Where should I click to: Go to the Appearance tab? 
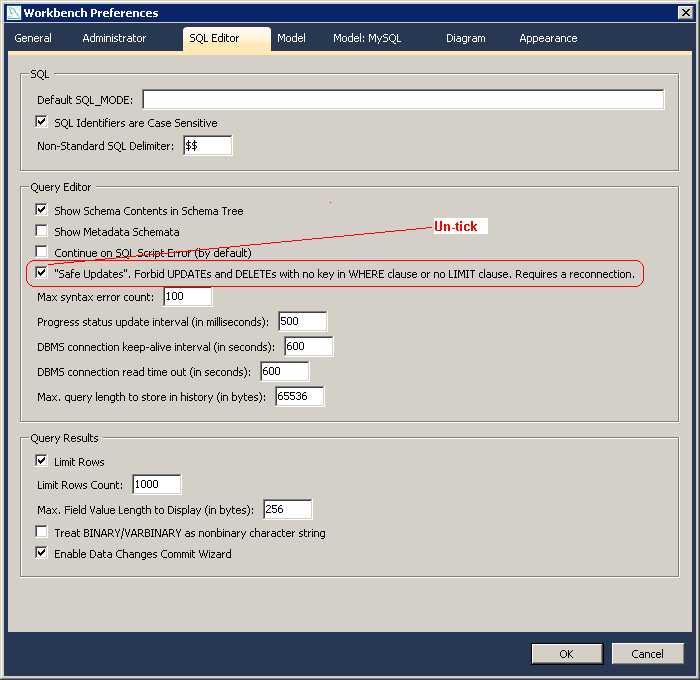pos(548,38)
